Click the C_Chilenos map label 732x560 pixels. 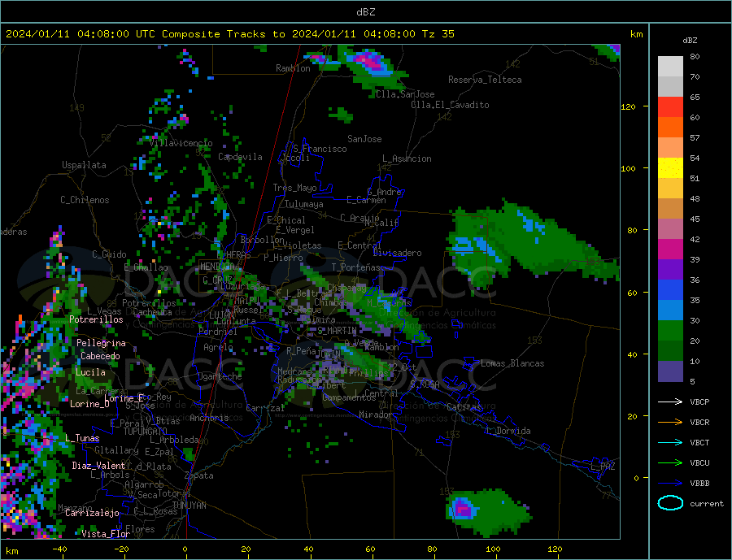coord(85,200)
